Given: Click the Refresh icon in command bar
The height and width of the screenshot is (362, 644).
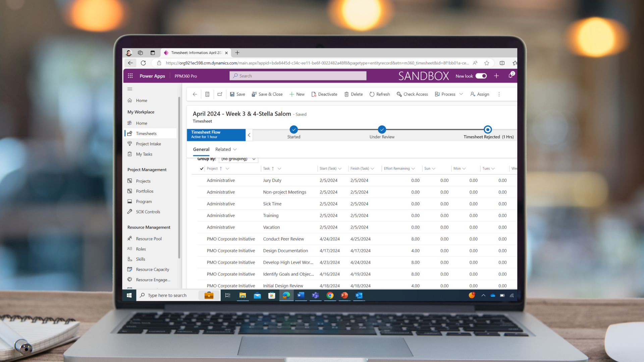Looking at the screenshot, I should [372, 94].
